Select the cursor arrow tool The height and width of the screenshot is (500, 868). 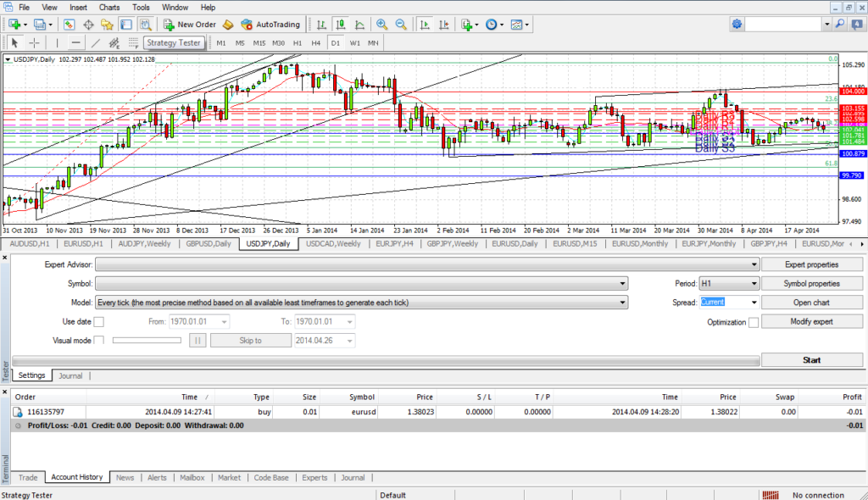pyautogui.click(x=15, y=42)
